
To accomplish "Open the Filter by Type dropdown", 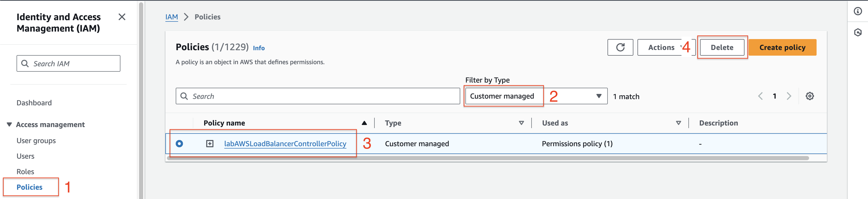I will pyautogui.click(x=536, y=96).
